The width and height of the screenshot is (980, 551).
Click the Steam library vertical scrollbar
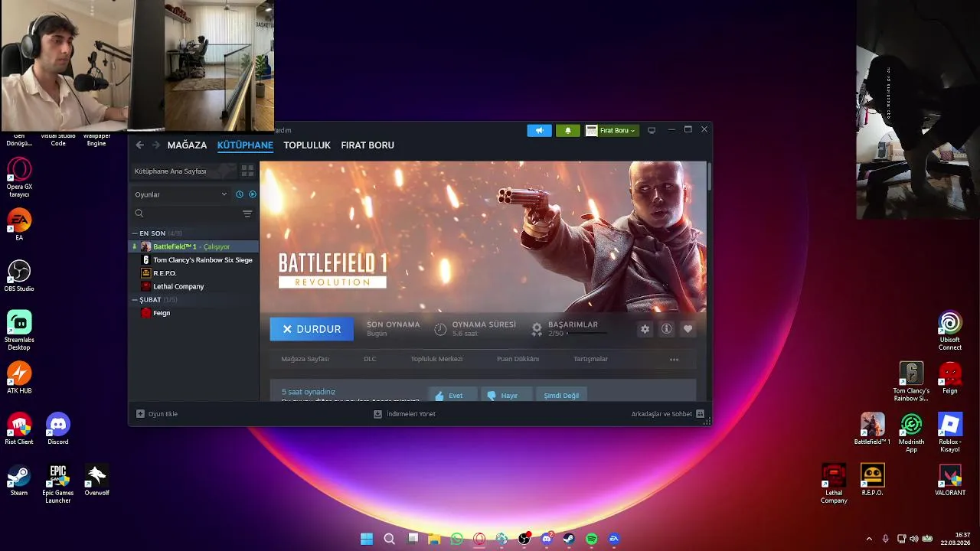[709, 177]
